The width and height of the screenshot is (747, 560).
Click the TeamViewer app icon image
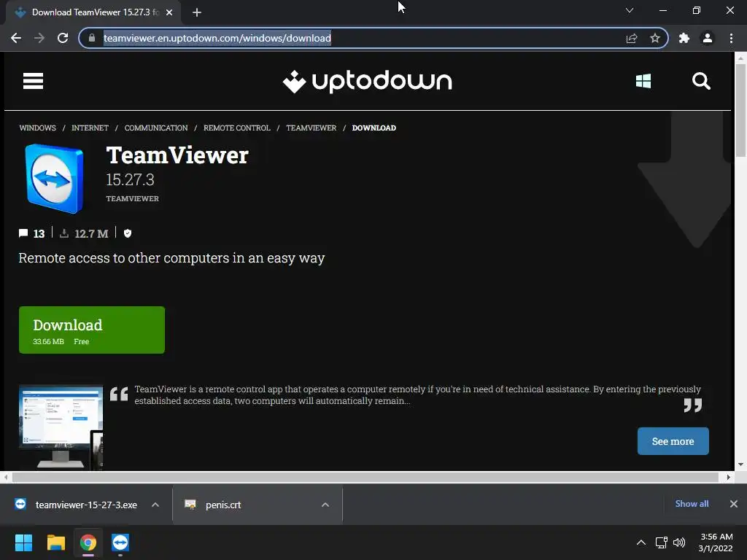(54, 178)
